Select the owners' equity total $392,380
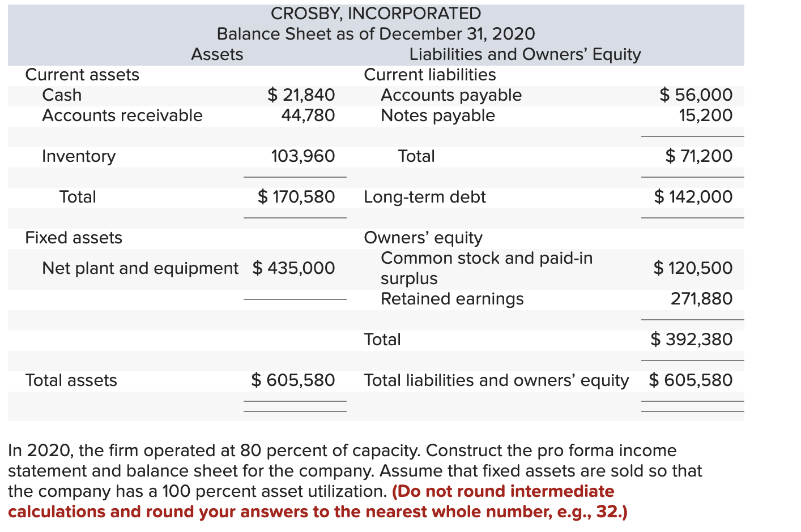801x532 pixels. pyautogui.click(x=691, y=339)
